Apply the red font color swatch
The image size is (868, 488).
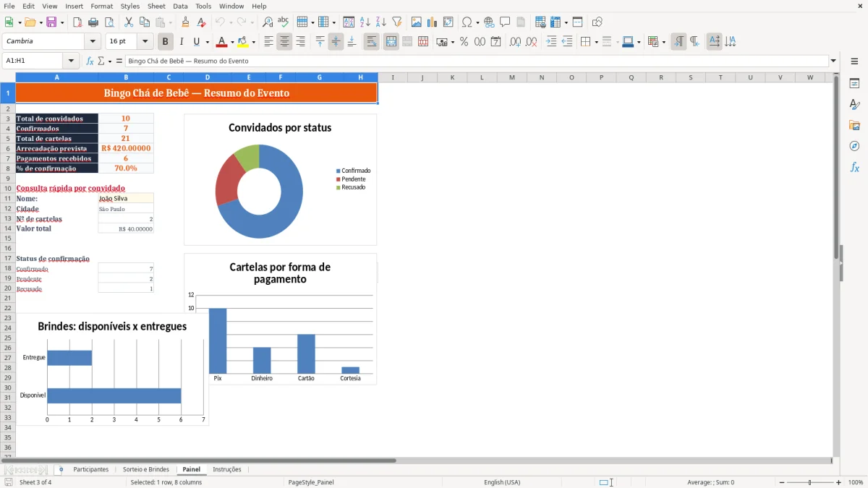(x=222, y=42)
